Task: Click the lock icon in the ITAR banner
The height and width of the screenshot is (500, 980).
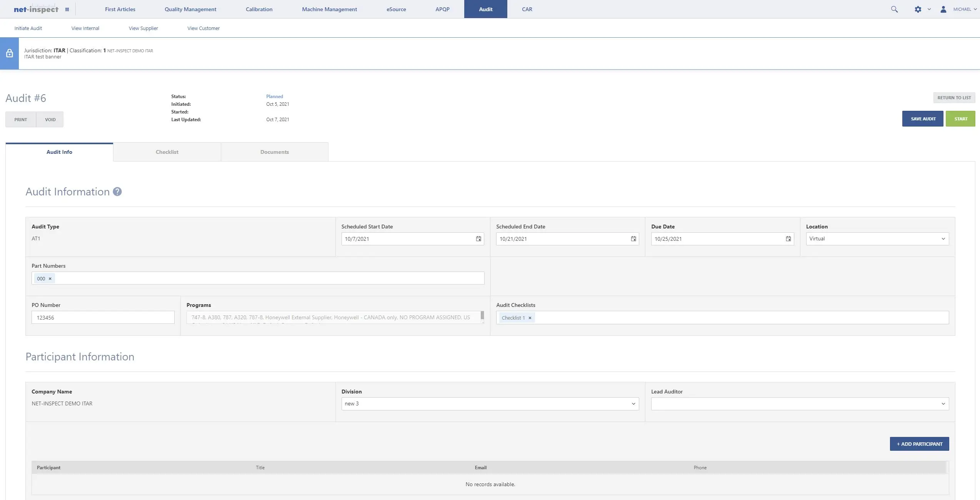Action: pos(9,53)
